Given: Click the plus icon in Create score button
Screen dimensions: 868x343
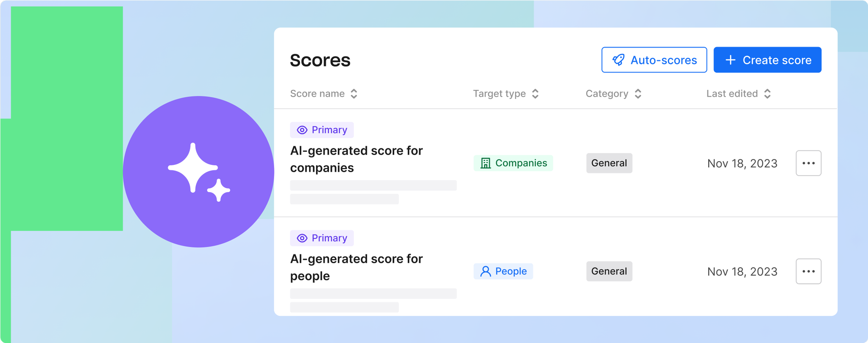Looking at the screenshot, I should point(730,60).
